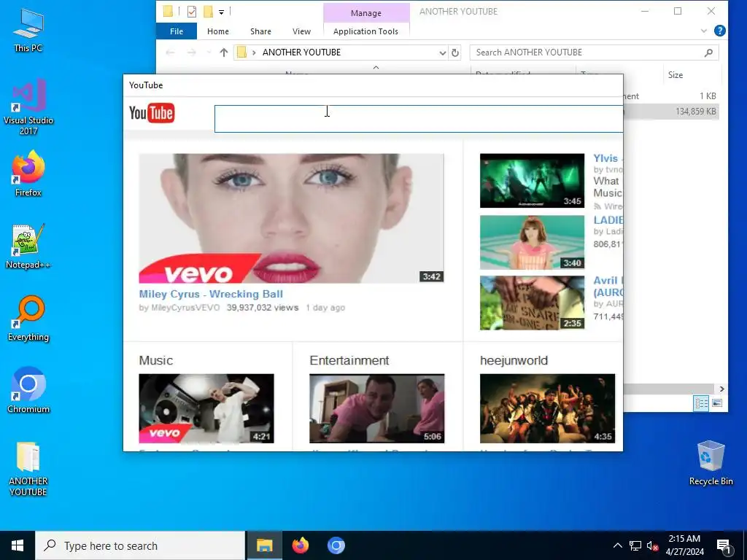The image size is (747, 560).
Task: Click the Avril video title link
Action: pos(608,286)
